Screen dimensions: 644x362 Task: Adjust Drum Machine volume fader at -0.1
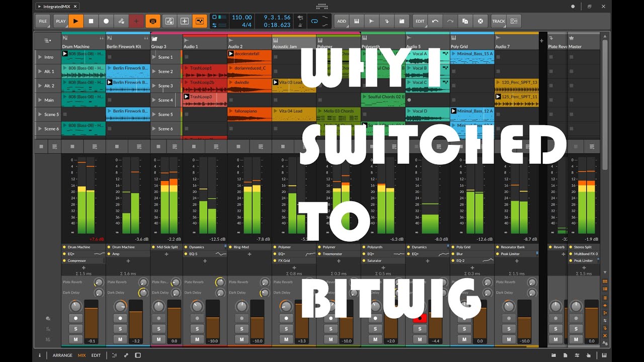click(91, 322)
